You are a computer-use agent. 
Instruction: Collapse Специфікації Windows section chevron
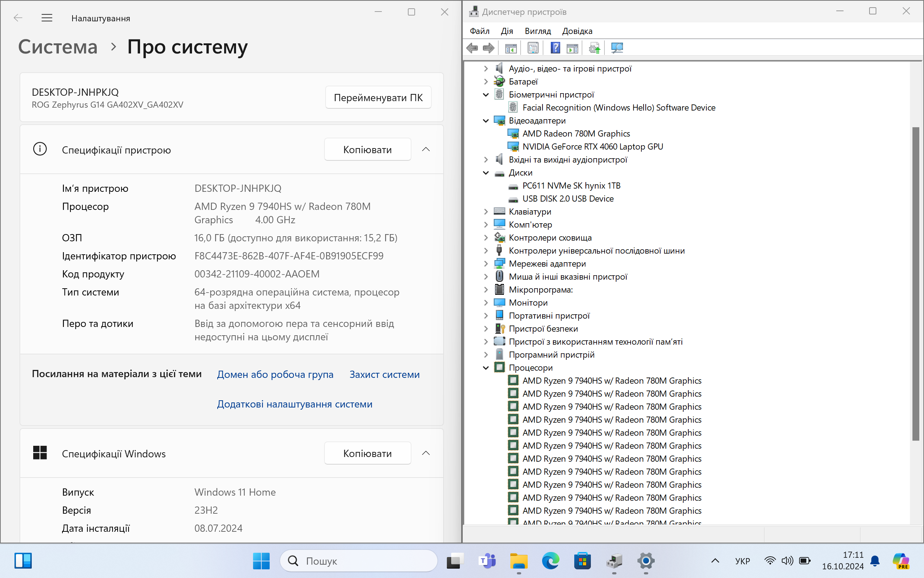(426, 453)
